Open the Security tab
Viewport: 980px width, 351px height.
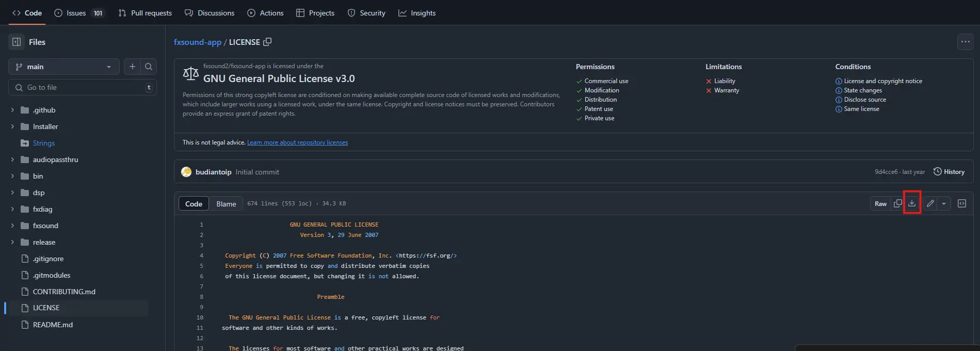click(x=366, y=13)
